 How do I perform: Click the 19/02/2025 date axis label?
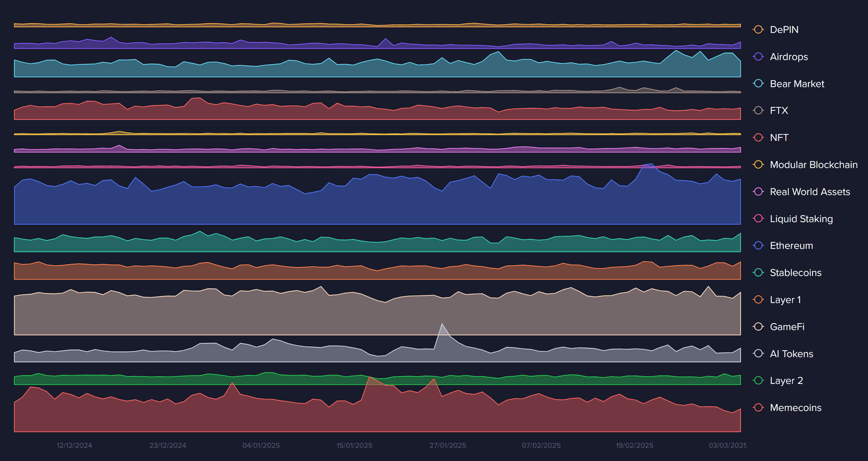point(634,446)
